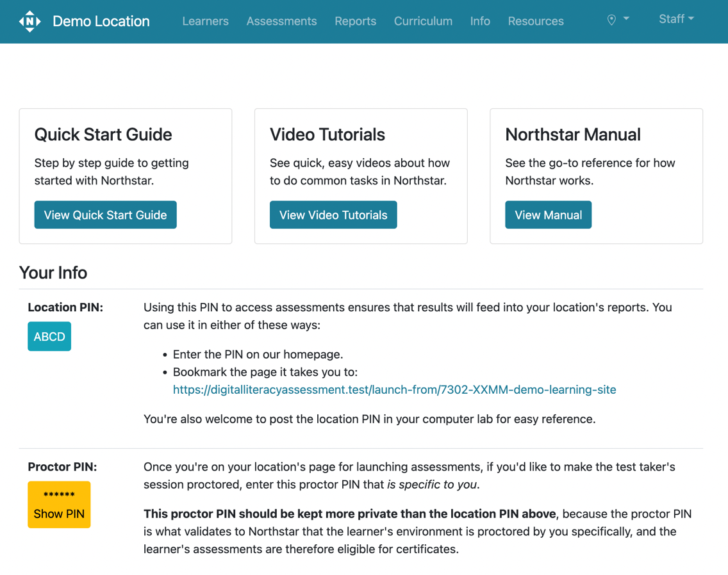This screenshot has width=728, height=575.
Task: Open the Assessments menu item
Action: (281, 21)
